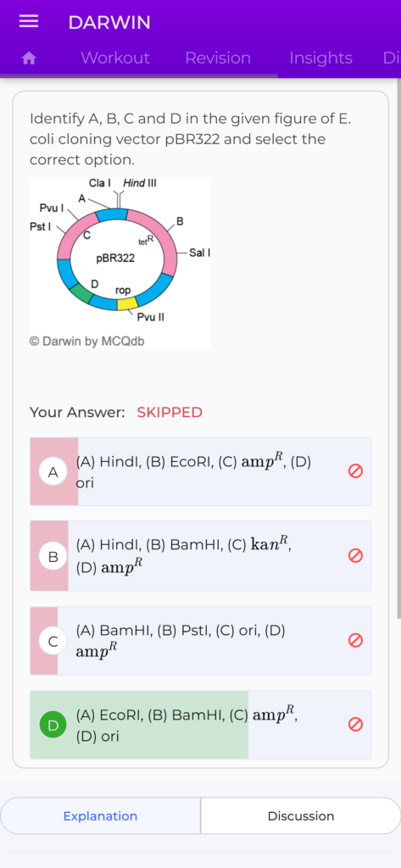This screenshot has width=401, height=868.
Task: Open the Explanation section
Action: pos(100,816)
